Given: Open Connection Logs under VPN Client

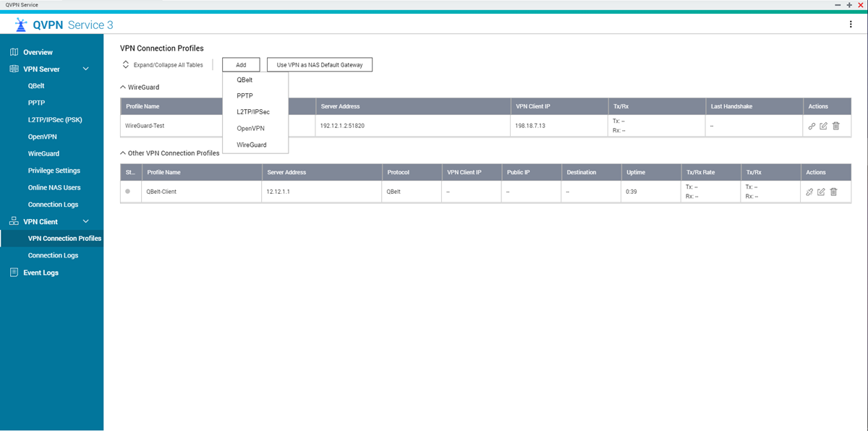Looking at the screenshot, I should (51, 255).
